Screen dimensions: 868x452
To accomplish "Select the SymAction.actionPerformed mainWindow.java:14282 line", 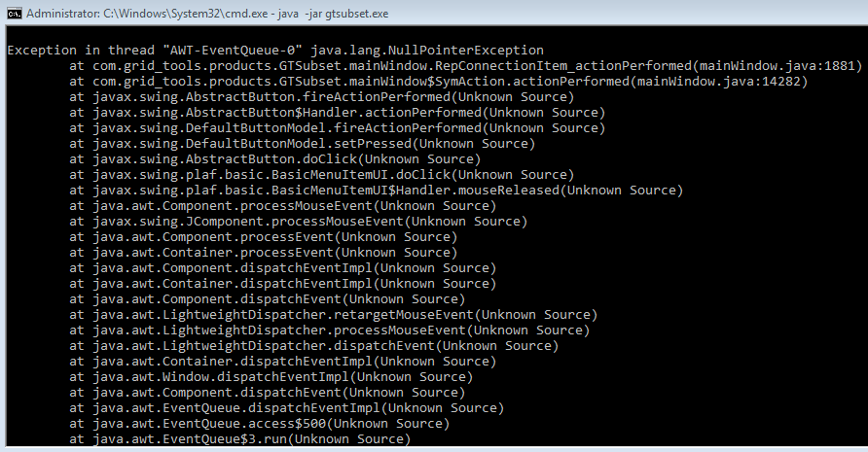I will [x=438, y=81].
